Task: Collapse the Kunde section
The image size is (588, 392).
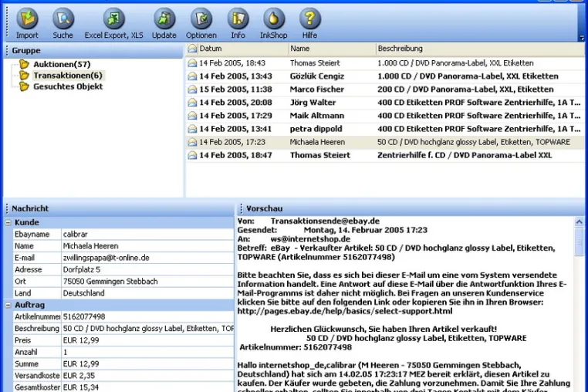Action: click(x=8, y=222)
